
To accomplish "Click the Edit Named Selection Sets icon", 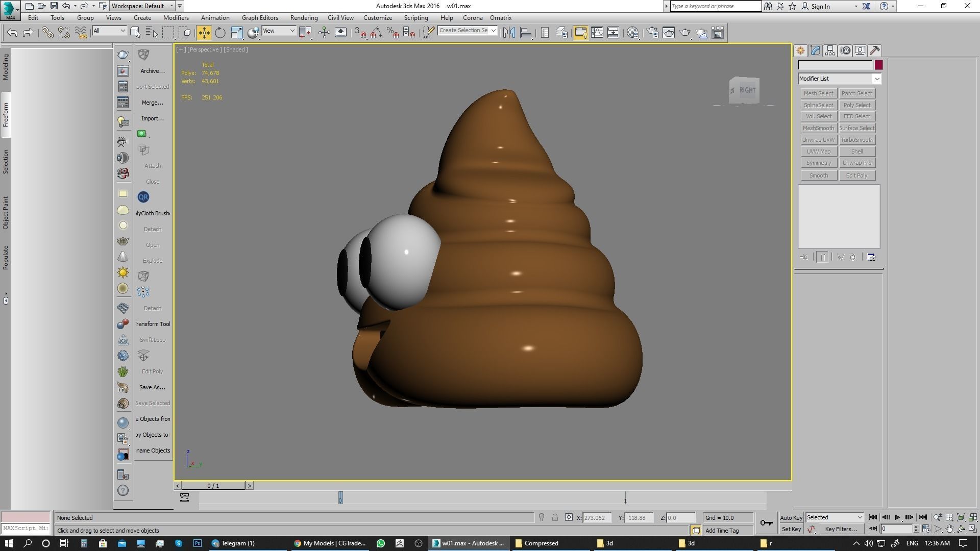I will 428,33.
